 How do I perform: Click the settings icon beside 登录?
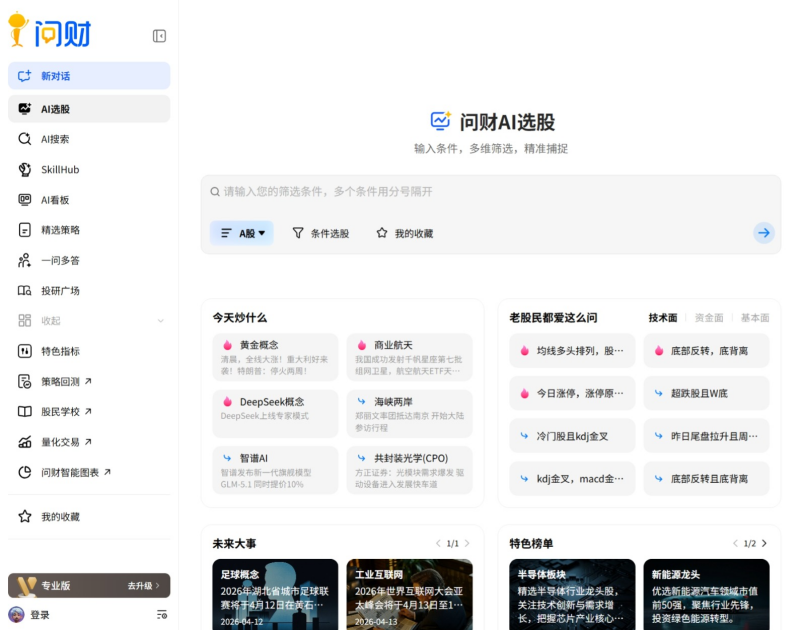162,615
